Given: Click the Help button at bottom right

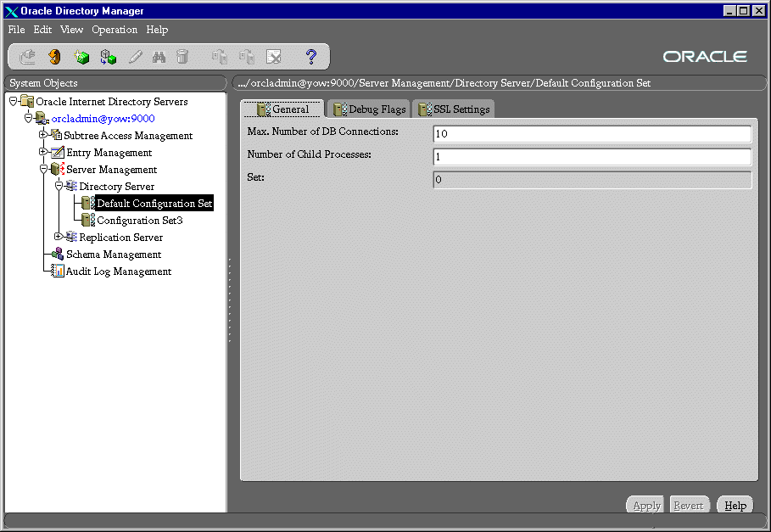Looking at the screenshot, I should [735, 506].
